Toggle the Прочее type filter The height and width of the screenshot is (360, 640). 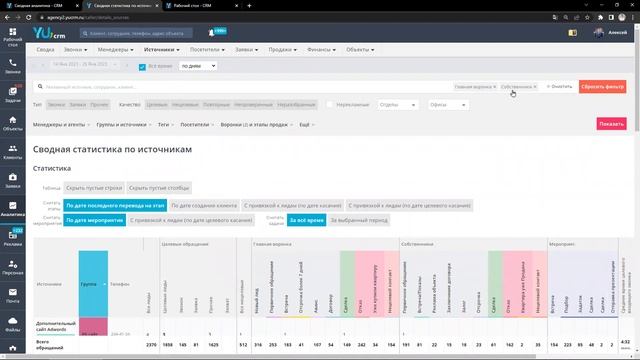click(99, 104)
